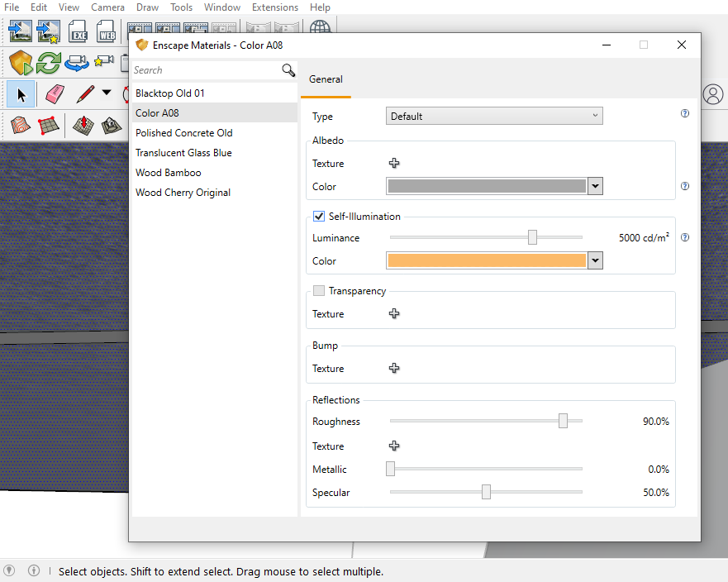
Task: Select Blacktop Old 01 material
Action: point(215,93)
